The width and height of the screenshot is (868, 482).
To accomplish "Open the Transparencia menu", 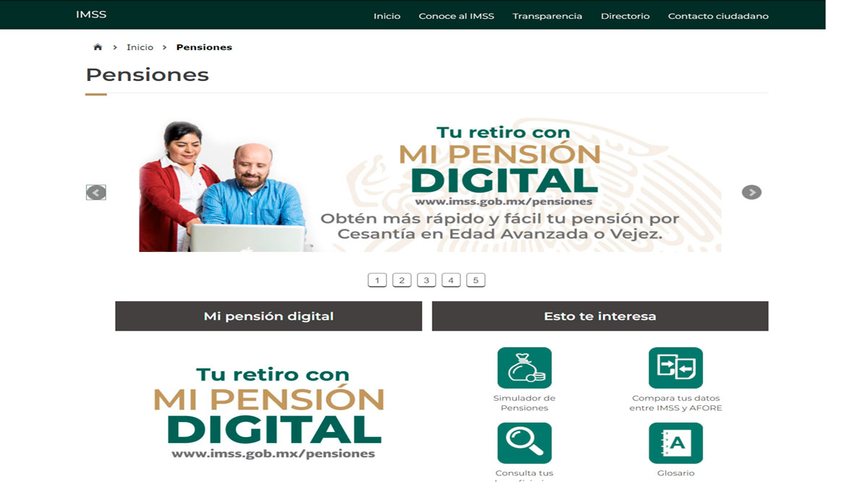I will (548, 16).
